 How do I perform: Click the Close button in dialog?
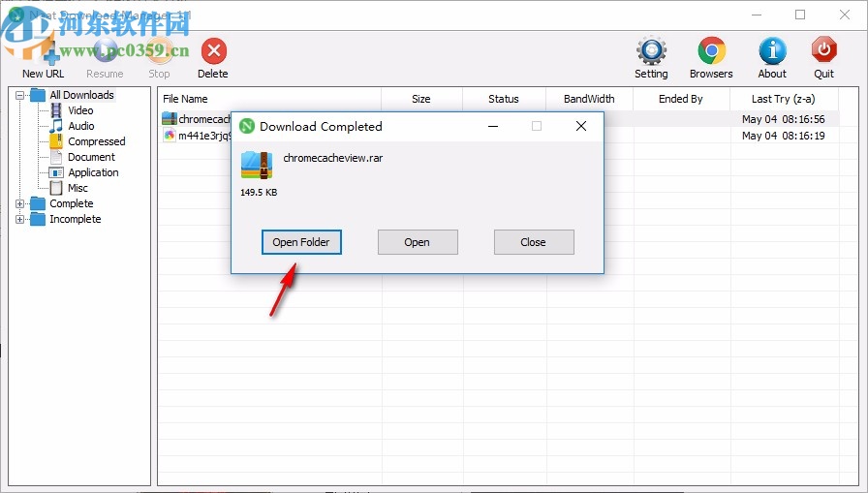(534, 242)
